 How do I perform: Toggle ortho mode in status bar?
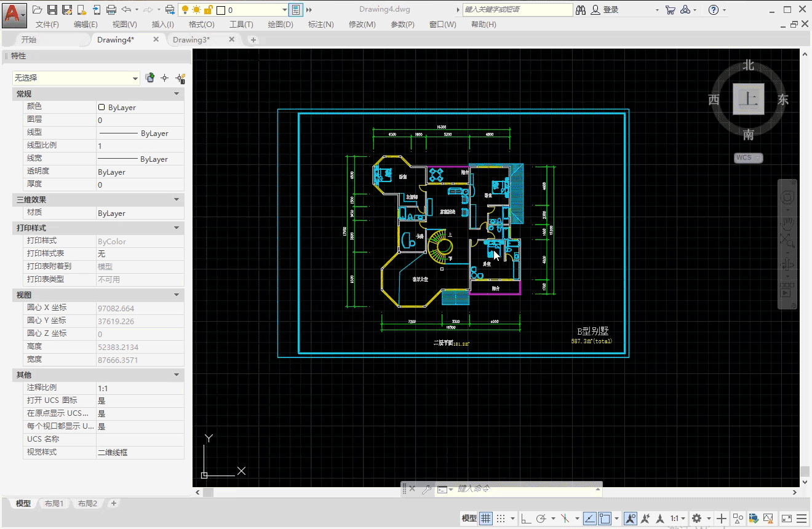[x=526, y=519]
